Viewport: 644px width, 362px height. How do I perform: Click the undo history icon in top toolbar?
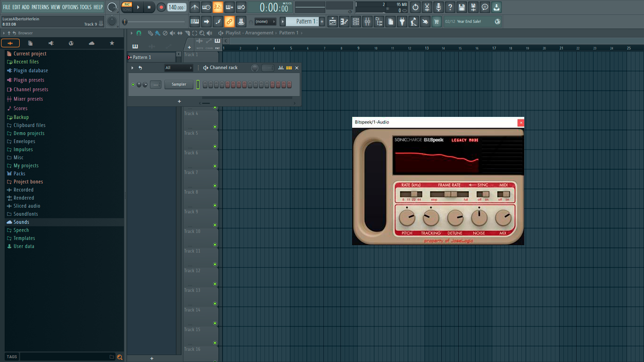click(x=415, y=7)
